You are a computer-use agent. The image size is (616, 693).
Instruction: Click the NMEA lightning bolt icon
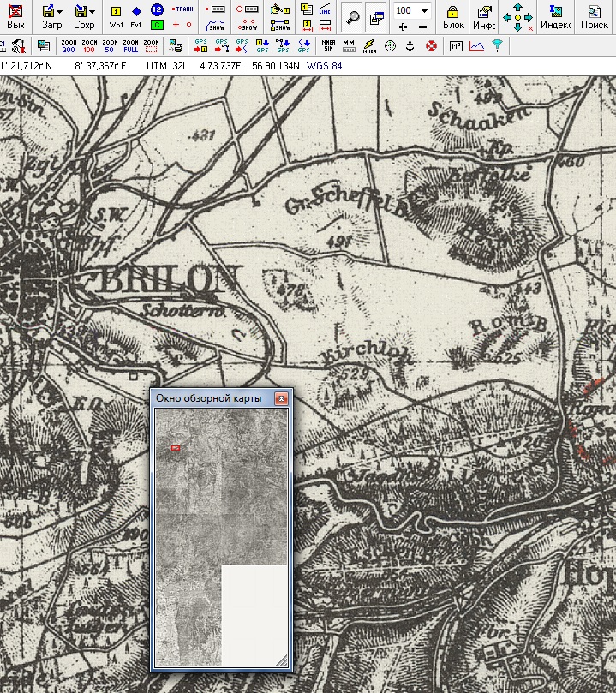tap(369, 45)
